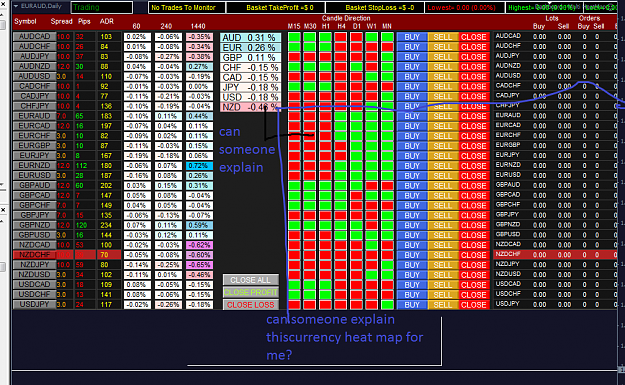The image size is (625, 385).
Task: Click GBPNZD pips value 120
Action: [82, 225]
